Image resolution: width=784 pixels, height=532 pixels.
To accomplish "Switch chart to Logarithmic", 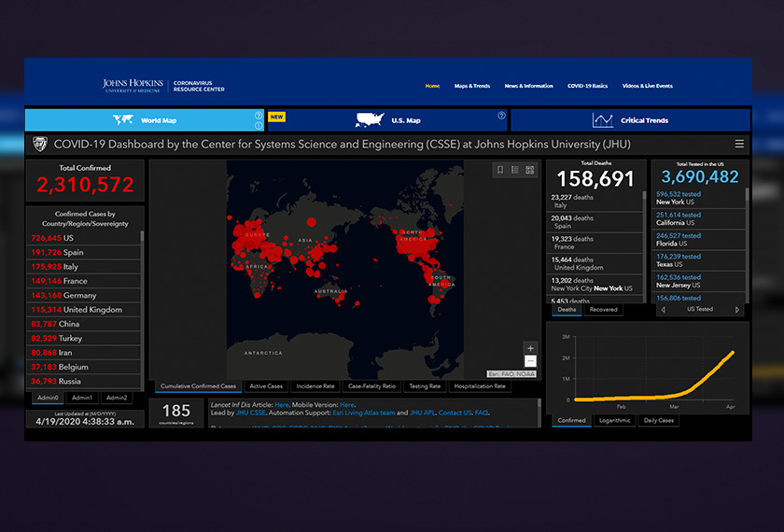I will (614, 421).
